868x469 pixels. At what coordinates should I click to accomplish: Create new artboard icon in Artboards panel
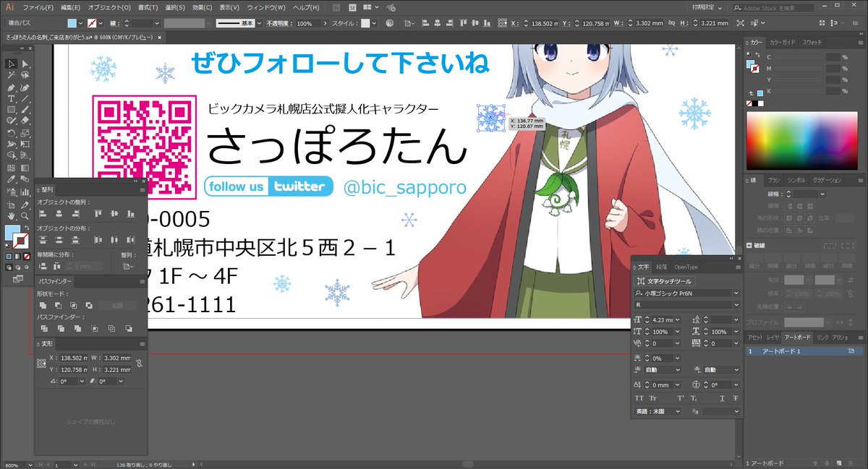839,462
